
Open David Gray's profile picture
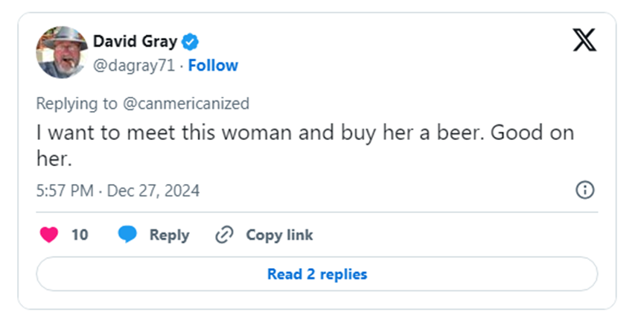[x=62, y=52]
